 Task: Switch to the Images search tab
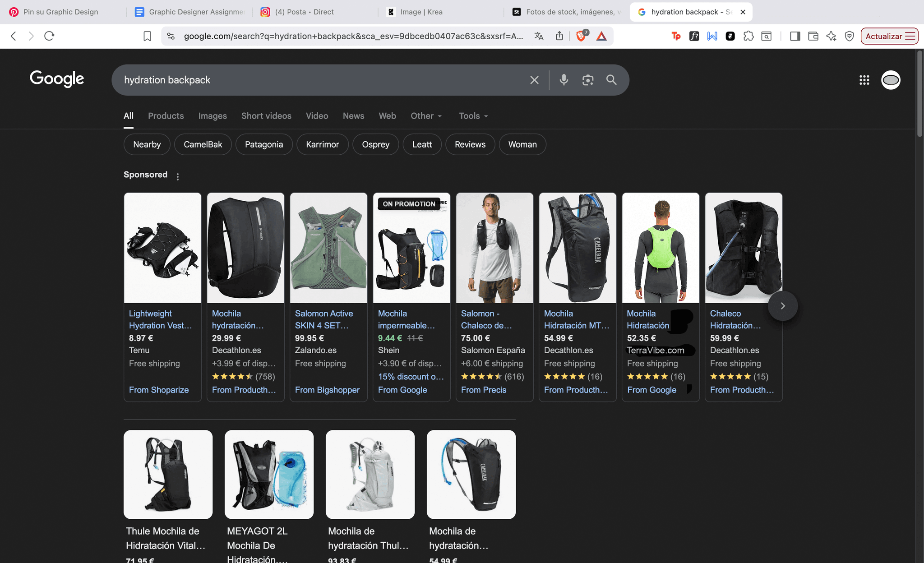[213, 116]
